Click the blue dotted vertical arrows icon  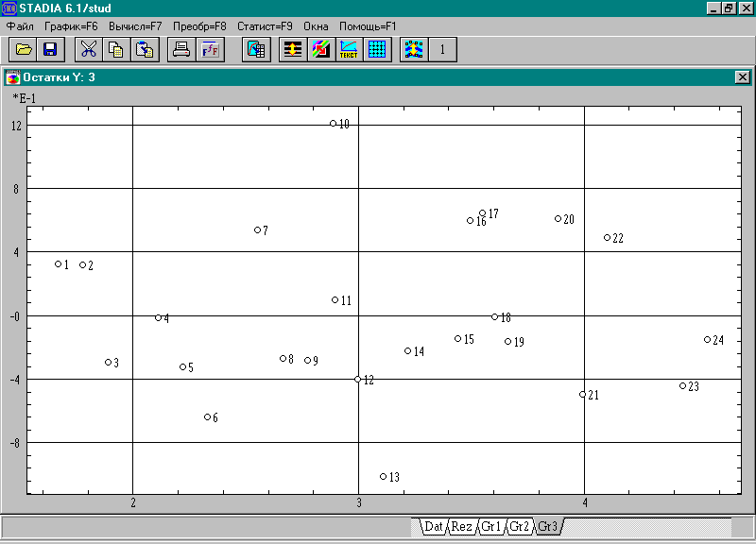tap(414, 49)
